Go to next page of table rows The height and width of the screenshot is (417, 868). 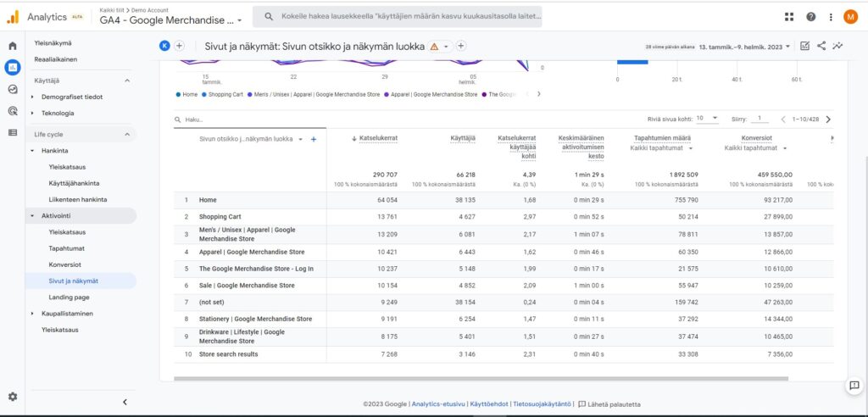[x=828, y=119]
